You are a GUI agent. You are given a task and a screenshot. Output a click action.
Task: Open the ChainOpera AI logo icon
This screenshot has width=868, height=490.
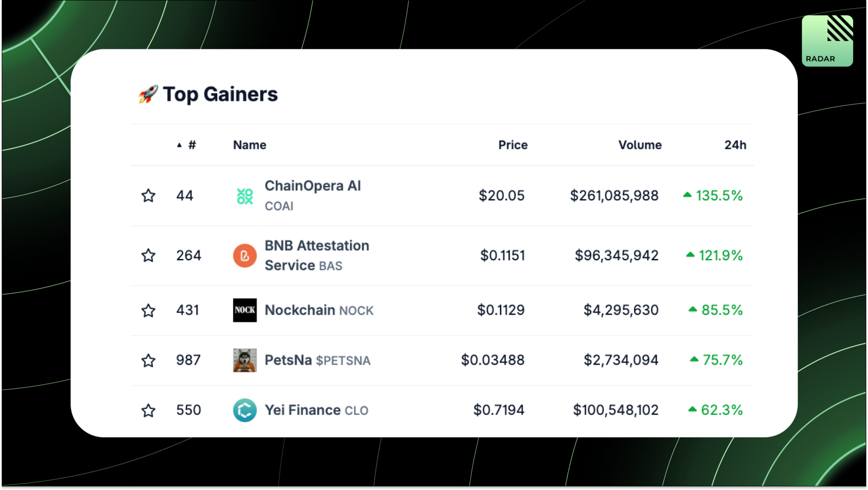245,196
